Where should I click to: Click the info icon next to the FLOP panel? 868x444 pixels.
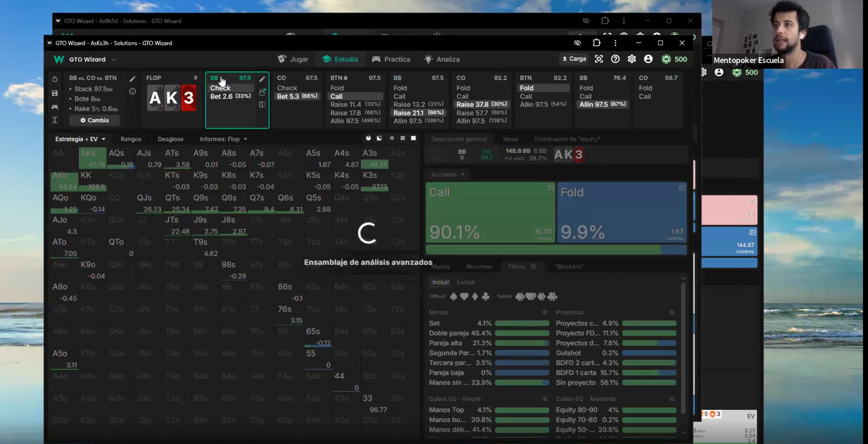132,92
